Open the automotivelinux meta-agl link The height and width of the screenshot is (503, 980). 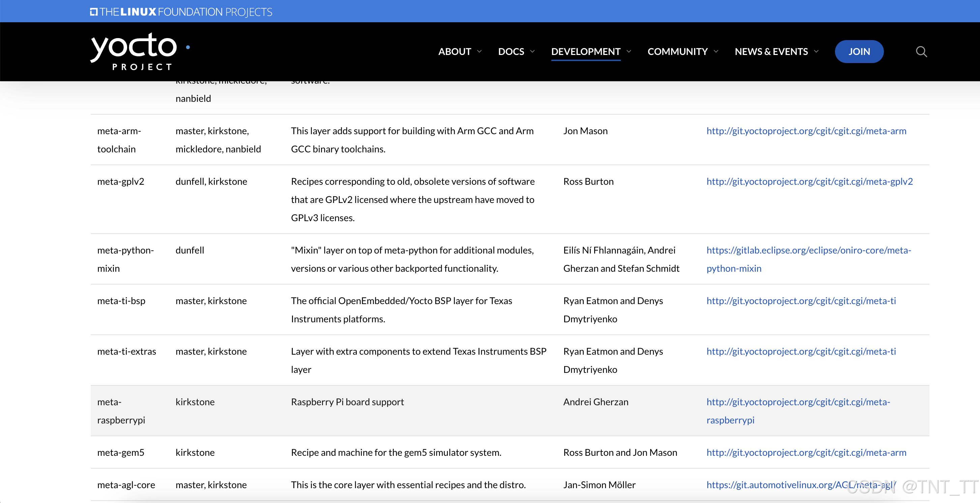click(776, 485)
